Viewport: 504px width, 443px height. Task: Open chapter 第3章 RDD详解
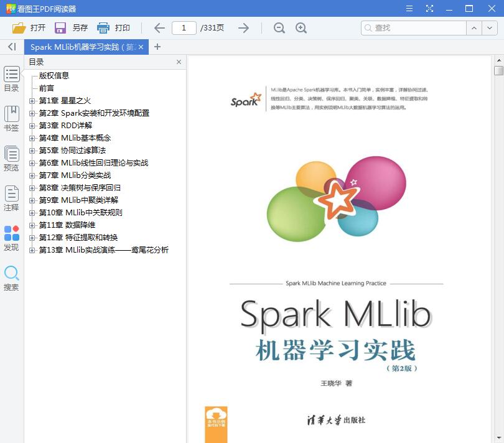point(65,126)
